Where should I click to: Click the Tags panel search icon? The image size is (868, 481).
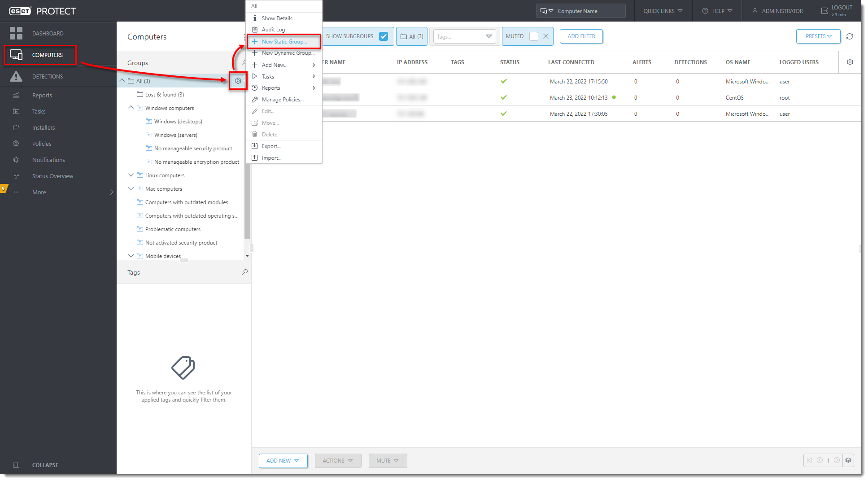point(244,272)
